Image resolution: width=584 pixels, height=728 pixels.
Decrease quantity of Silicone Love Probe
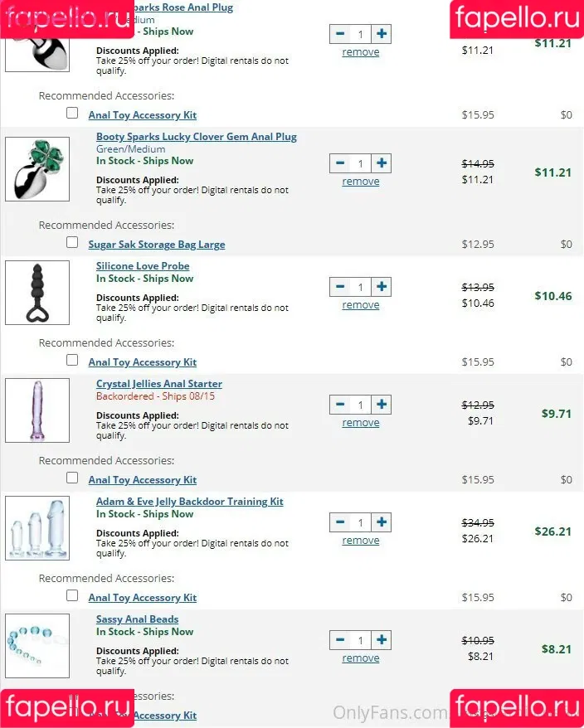point(340,286)
